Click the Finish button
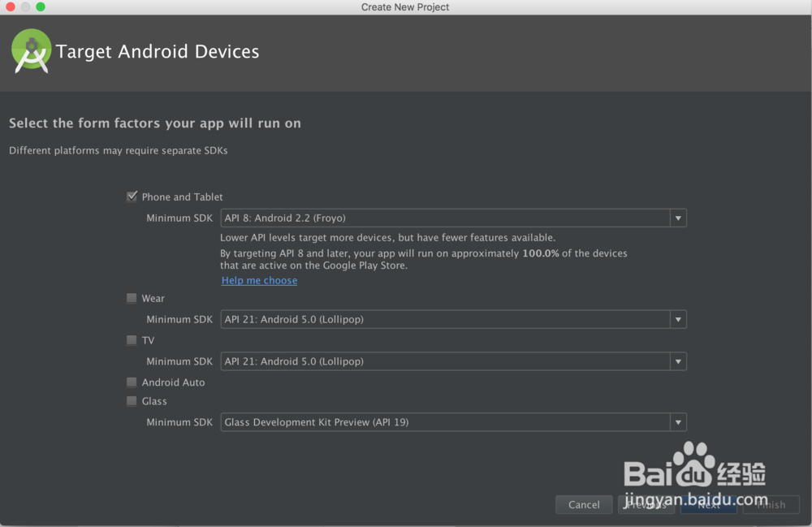812x527 pixels. click(x=771, y=505)
